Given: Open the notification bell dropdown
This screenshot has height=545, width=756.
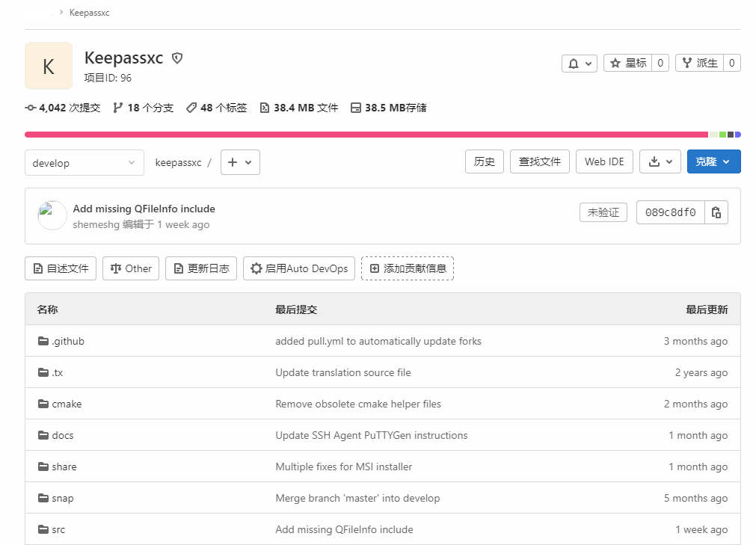Looking at the screenshot, I should click(579, 63).
